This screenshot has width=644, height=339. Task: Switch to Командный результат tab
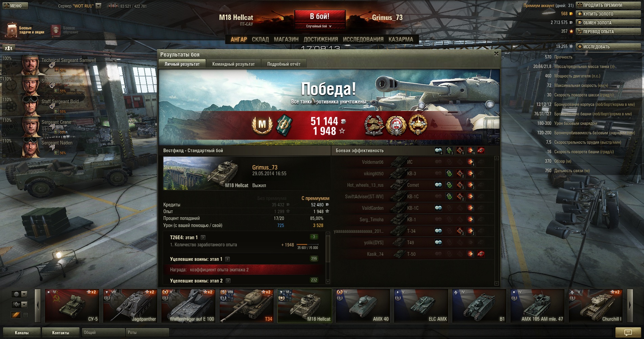pyautogui.click(x=233, y=64)
